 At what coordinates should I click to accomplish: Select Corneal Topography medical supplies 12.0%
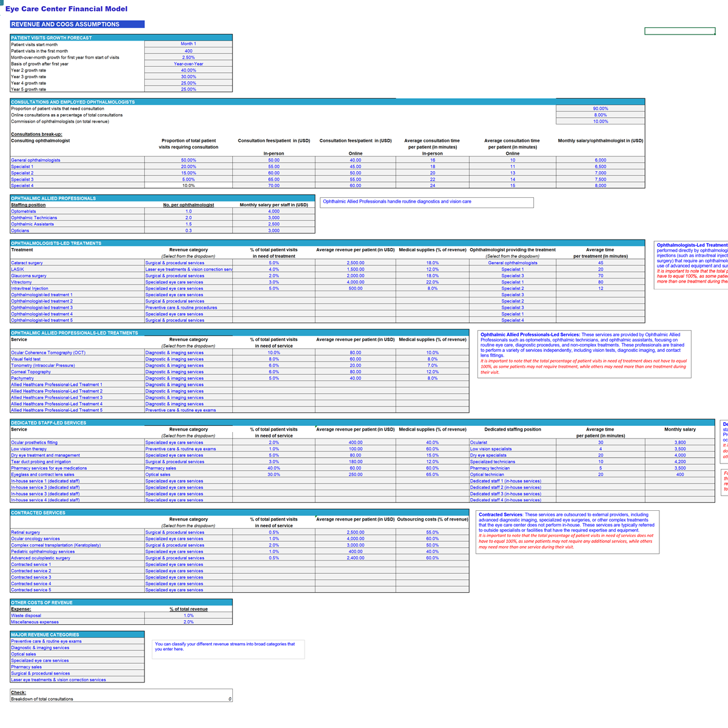pos(432,372)
